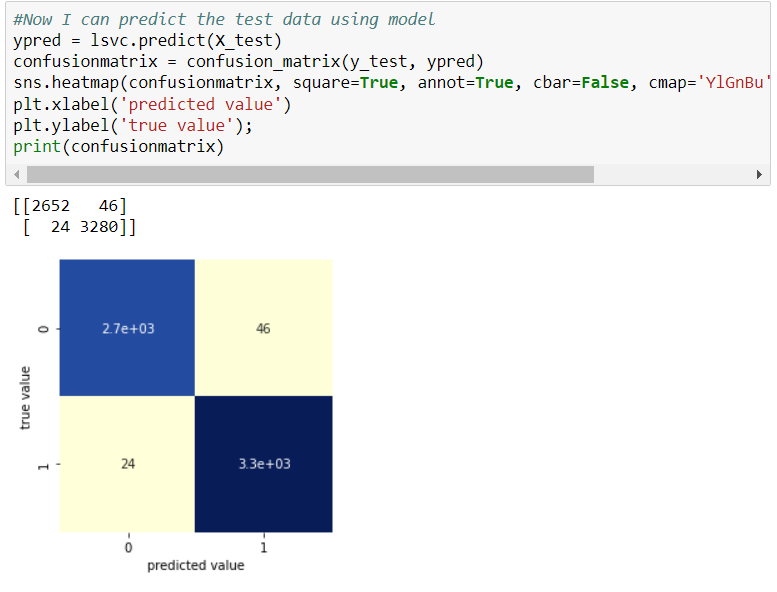
Task: Click the plt.xlabel('predicted value') line
Action: point(152,104)
